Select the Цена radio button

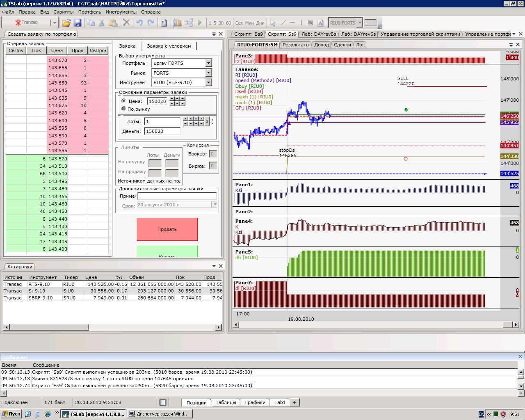(x=124, y=101)
